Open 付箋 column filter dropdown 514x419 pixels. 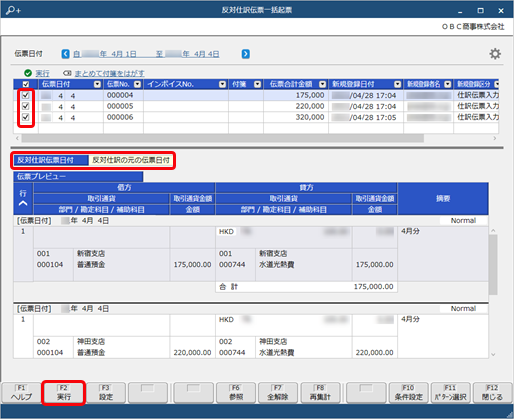tap(257, 84)
